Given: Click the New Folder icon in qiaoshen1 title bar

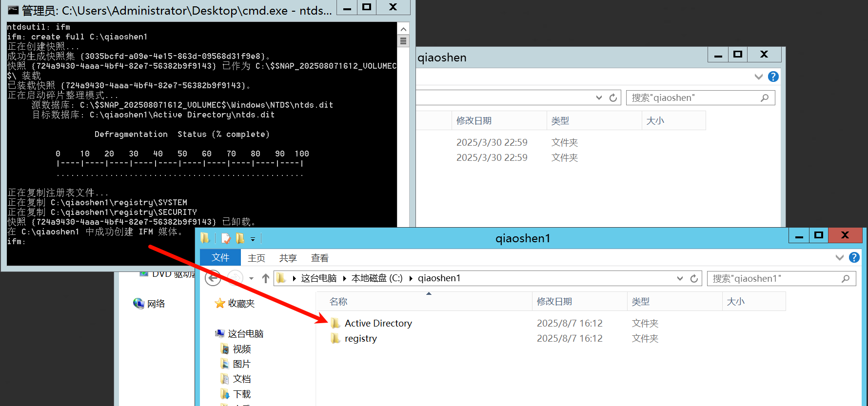Looking at the screenshot, I should [240, 238].
